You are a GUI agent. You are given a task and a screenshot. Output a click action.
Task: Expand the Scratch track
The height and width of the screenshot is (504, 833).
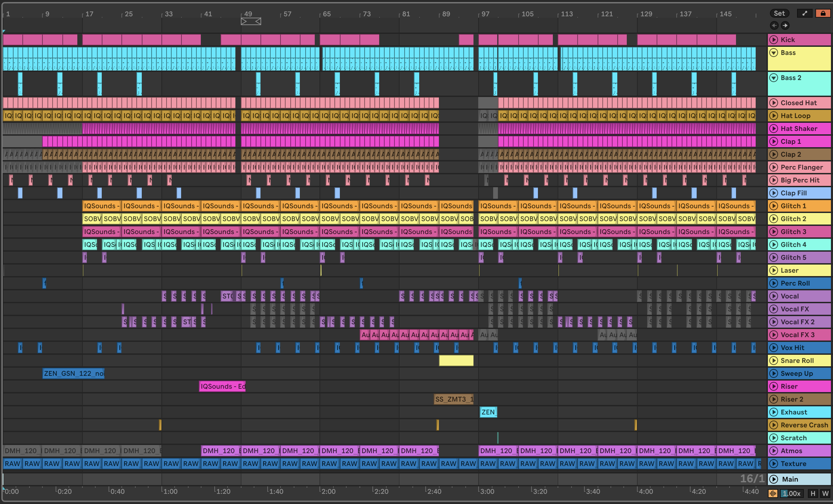774,438
